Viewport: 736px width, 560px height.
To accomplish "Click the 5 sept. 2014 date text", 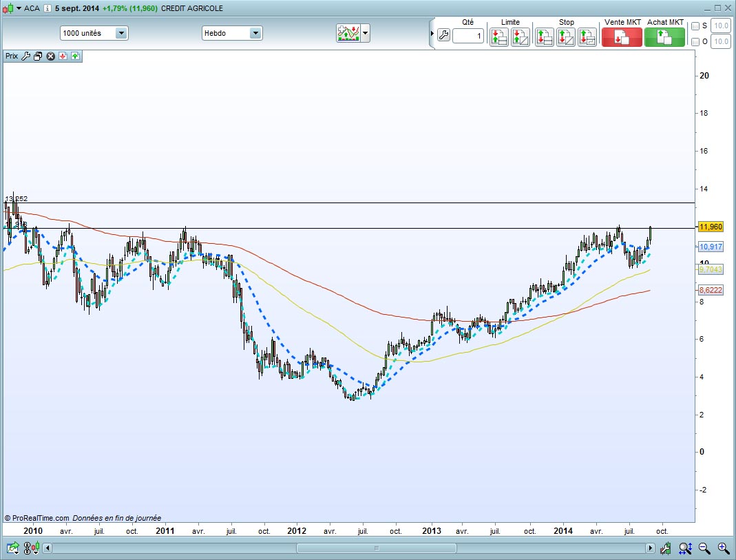I will tap(77, 8).
